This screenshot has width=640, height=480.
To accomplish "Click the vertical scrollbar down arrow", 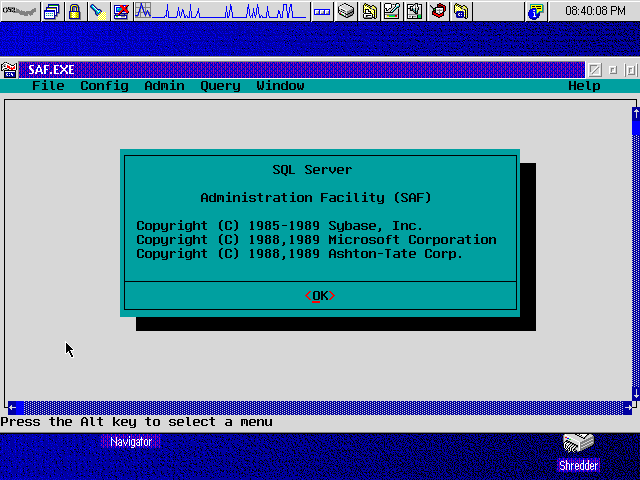I will coord(636,393).
